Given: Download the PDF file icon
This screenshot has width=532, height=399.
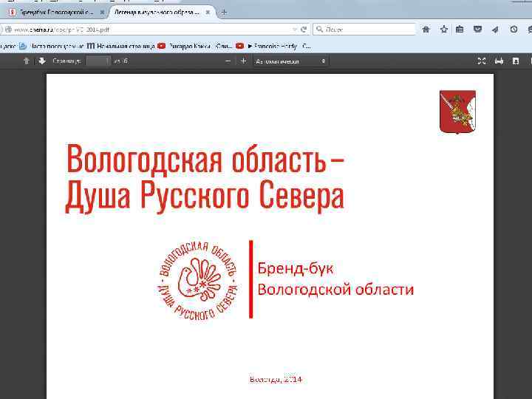Looking at the screenshot, I should click(516, 61).
